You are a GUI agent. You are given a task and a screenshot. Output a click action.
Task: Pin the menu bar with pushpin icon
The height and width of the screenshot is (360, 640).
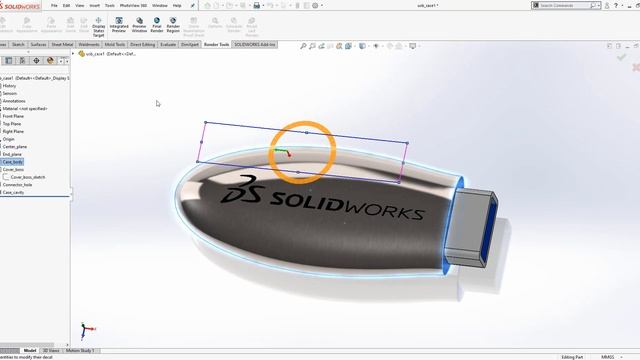pyautogui.click(x=193, y=5)
